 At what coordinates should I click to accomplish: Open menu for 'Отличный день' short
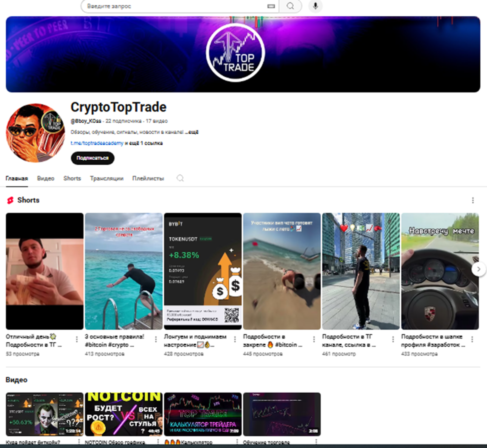click(x=76, y=339)
